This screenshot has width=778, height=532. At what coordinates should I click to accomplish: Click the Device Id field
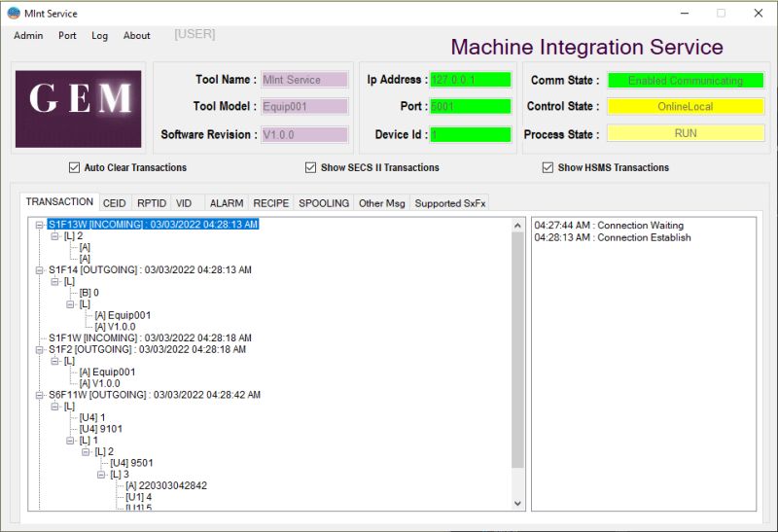471,135
